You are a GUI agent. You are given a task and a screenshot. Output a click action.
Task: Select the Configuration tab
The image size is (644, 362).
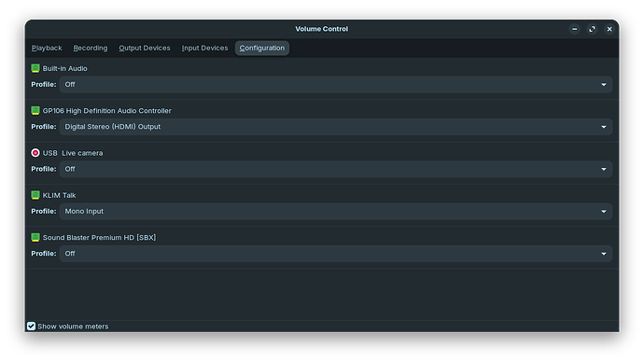(262, 48)
